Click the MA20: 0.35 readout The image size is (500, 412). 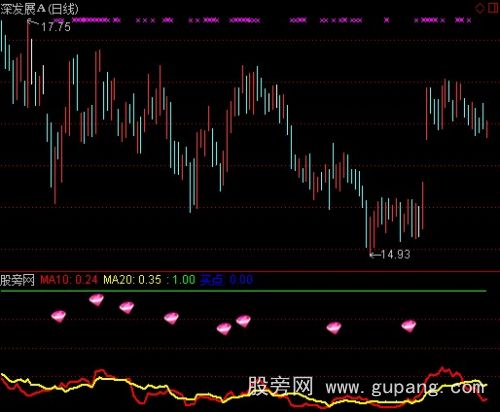[132, 280]
